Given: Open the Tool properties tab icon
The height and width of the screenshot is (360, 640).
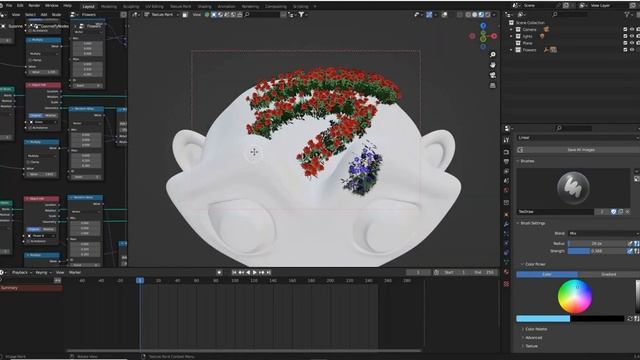Looking at the screenshot, I should click(x=507, y=140).
